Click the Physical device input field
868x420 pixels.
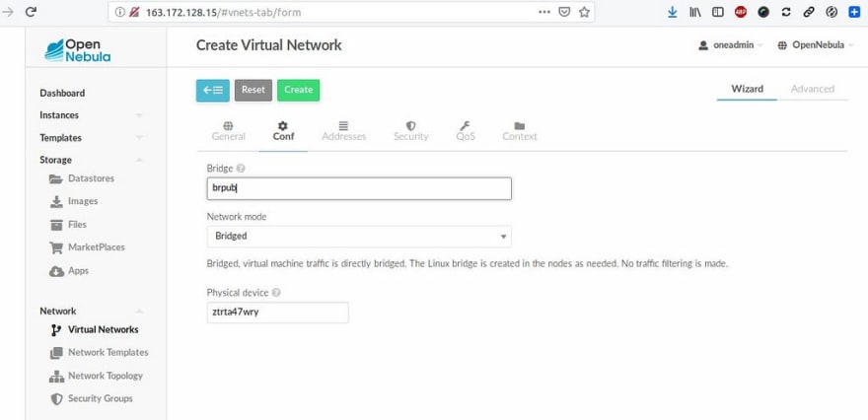click(278, 313)
